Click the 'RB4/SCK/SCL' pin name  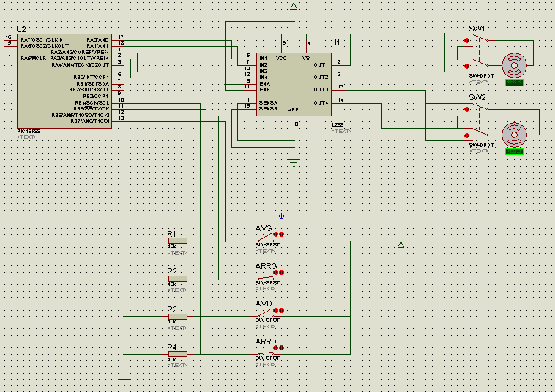click(x=92, y=103)
